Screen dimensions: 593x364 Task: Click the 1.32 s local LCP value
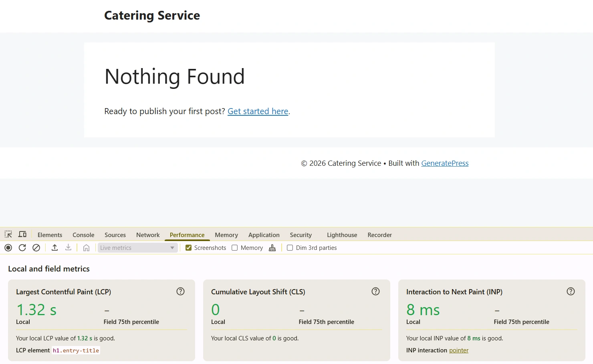[36, 310]
